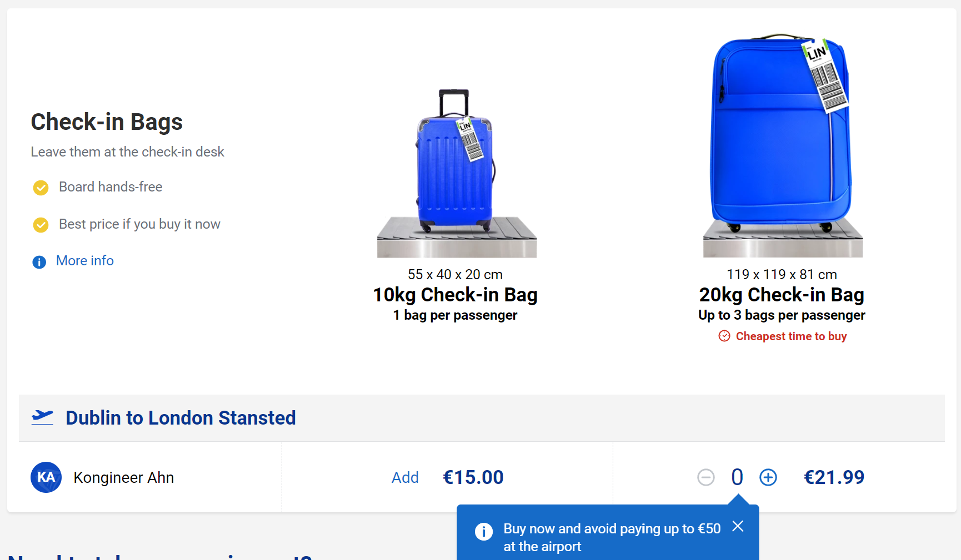Click the KA passenger avatar badge
The image size is (961, 560).
46,477
